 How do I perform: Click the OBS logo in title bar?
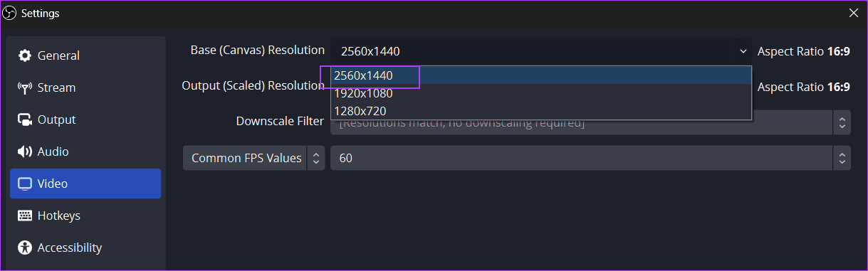coord(11,13)
